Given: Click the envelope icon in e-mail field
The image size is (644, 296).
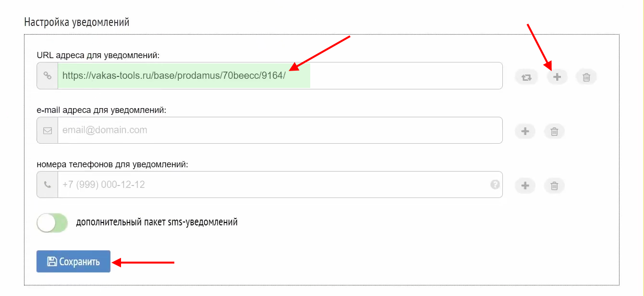Looking at the screenshot, I should [x=47, y=130].
